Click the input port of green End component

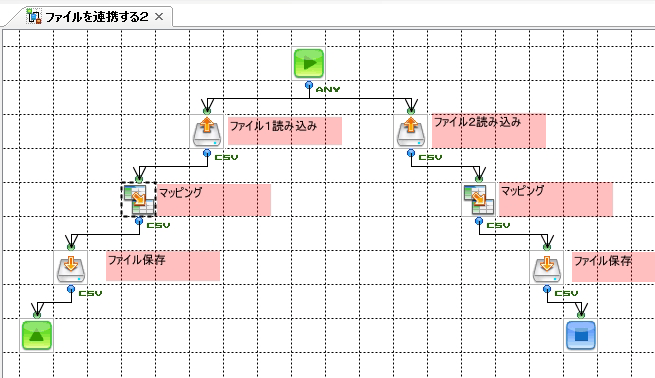tap(37, 315)
